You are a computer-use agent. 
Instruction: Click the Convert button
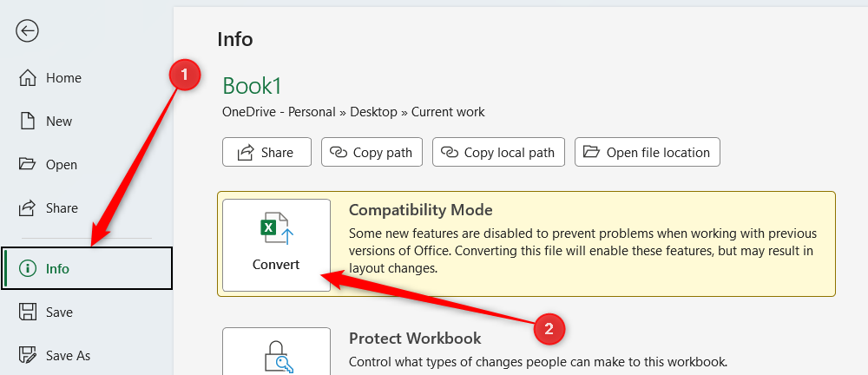point(276,245)
